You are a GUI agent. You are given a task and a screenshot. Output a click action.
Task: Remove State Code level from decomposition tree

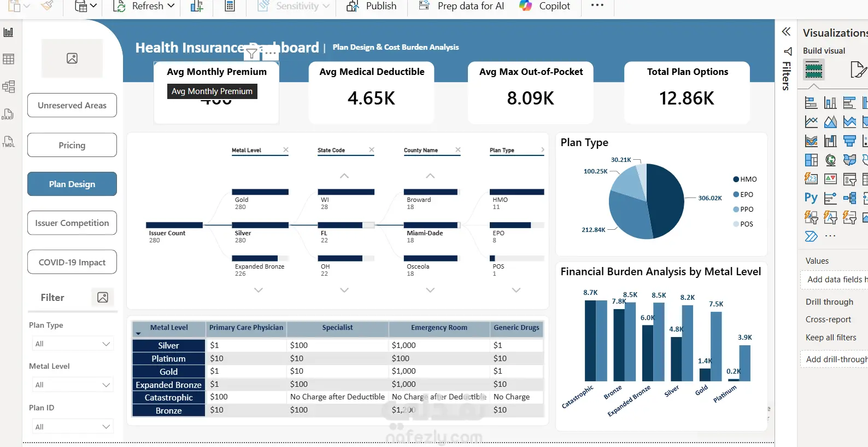coord(372,149)
